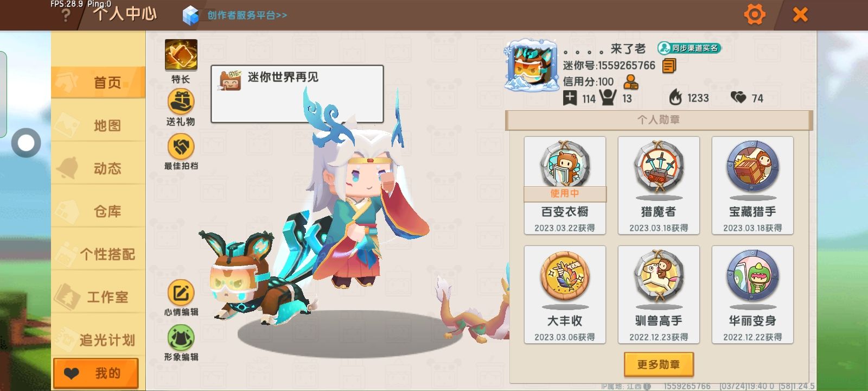This screenshot has height=391, width=868.
Task: Tap the 同步渠道实名 badge
Action: [689, 48]
